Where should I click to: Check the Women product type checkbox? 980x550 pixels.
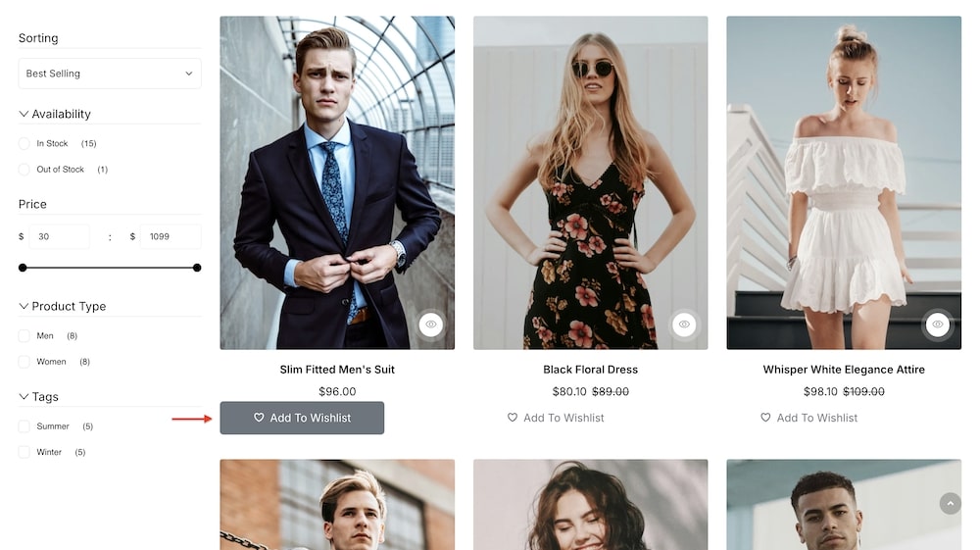[x=24, y=362]
